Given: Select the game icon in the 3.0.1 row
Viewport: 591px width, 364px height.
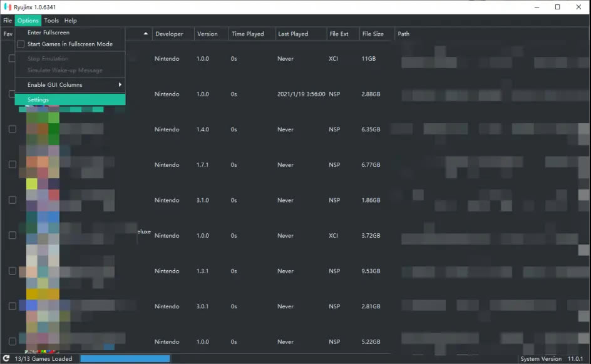Looking at the screenshot, I should (43, 306).
